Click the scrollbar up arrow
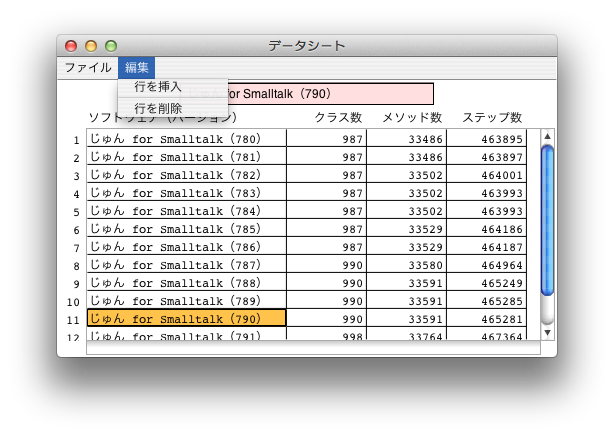Viewport: 614px width, 436px height. coord(547,136)
